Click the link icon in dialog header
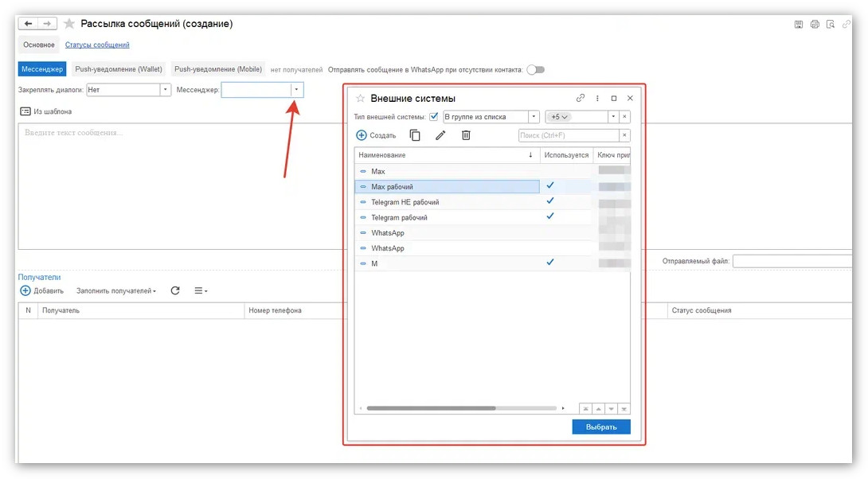868x479 pixels. 580,98
